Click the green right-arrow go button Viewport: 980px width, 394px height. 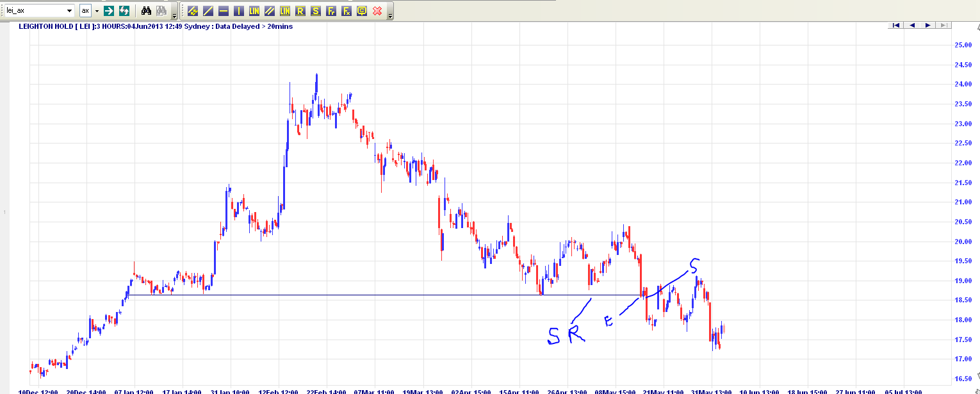click(109, 11)
